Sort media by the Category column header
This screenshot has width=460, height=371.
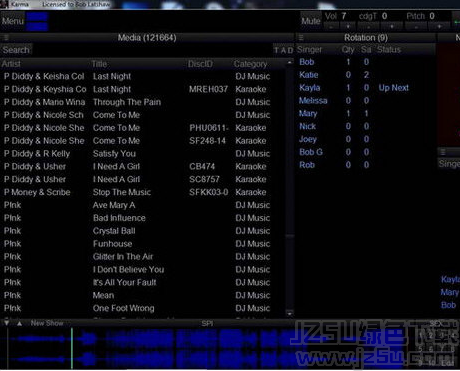(x=250, y=64)
